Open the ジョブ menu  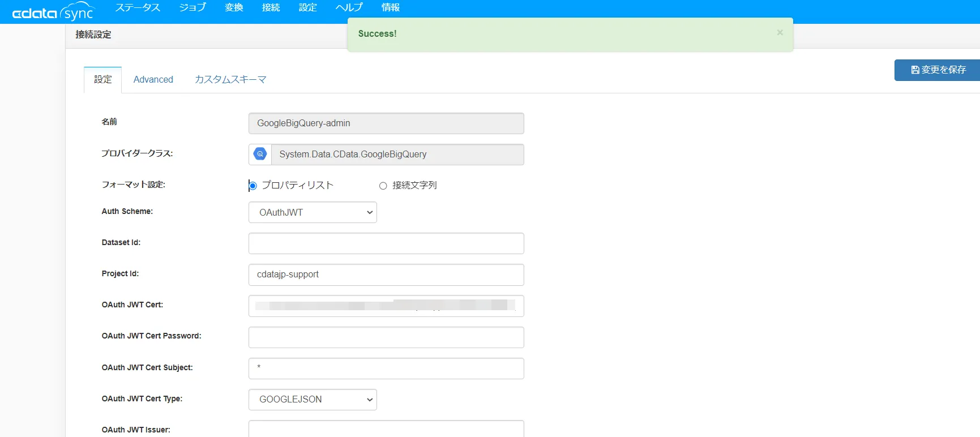[192, 7]
